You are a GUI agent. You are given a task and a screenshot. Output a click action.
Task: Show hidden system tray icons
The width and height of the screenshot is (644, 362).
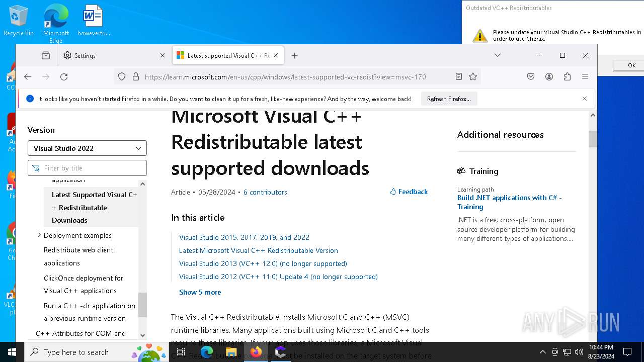click(x=542, y=352)
